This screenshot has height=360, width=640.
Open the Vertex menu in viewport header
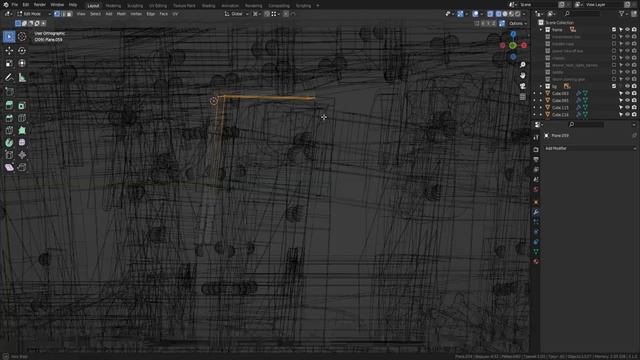136,14
